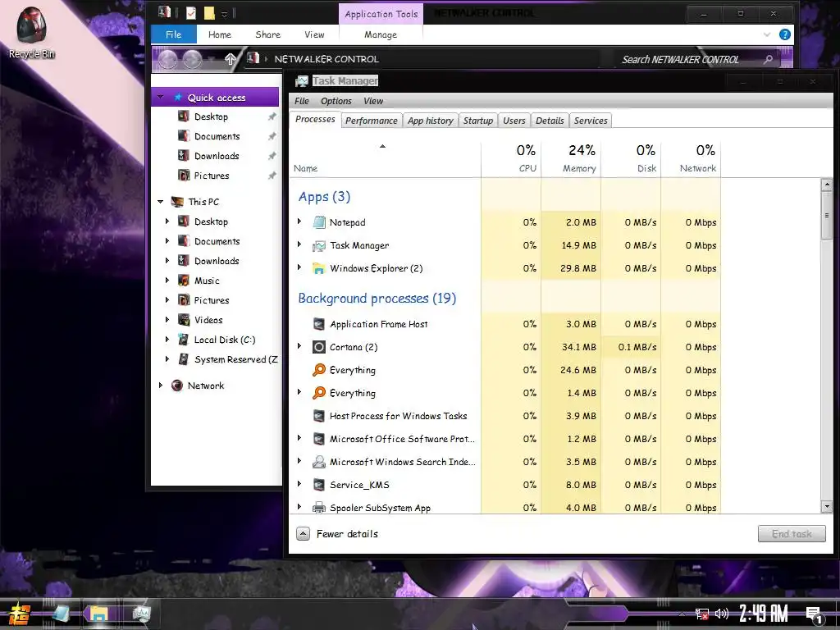This screenshot has height=630, width=840.
Task: Open the Task Manager View menu
Action: 373,101
